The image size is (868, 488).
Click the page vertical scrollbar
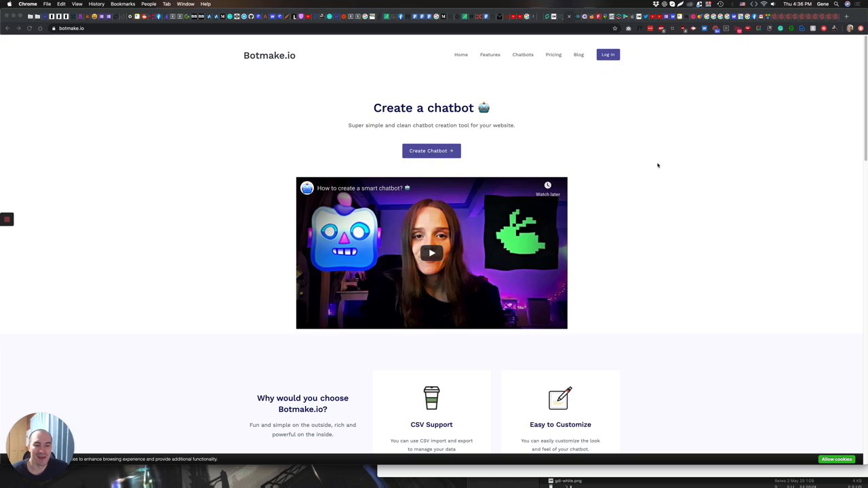pyautogui.click(x=865, y=98)
